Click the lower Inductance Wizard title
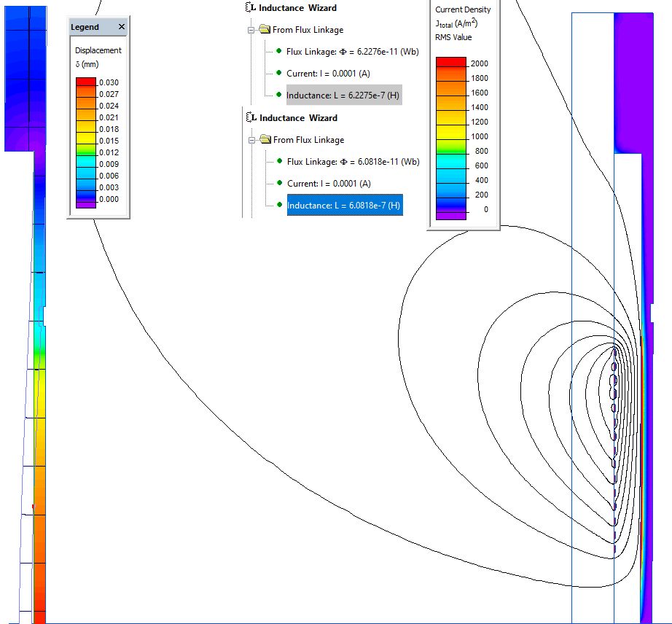672x624 pixels. point(298,118)
